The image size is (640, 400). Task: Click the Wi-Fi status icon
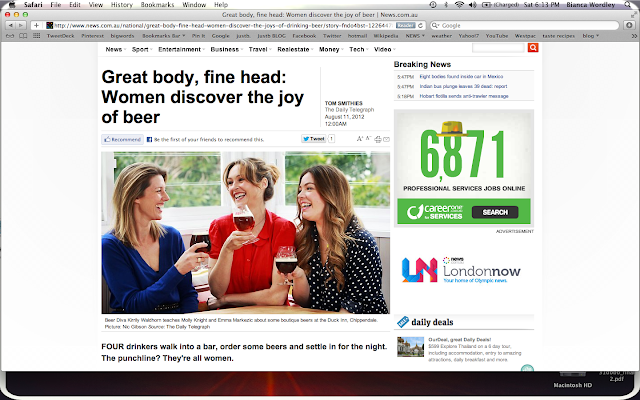coord(459,4)
